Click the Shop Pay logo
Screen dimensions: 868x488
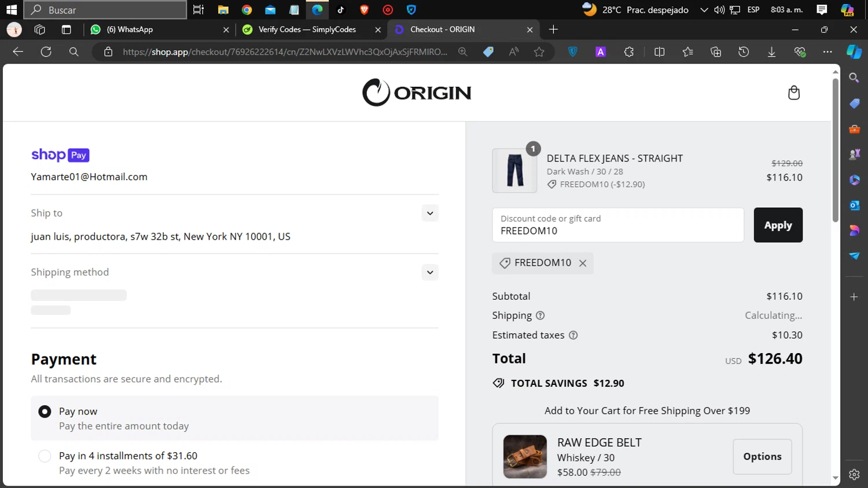pyautogui.click(x=60, y=155)
